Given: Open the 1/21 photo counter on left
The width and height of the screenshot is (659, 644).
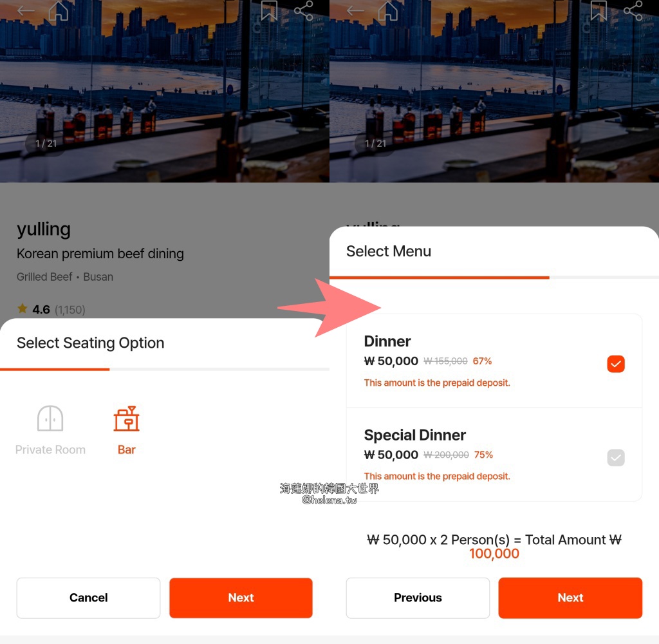Looking at the screenshot, I should tap(46, 144).
